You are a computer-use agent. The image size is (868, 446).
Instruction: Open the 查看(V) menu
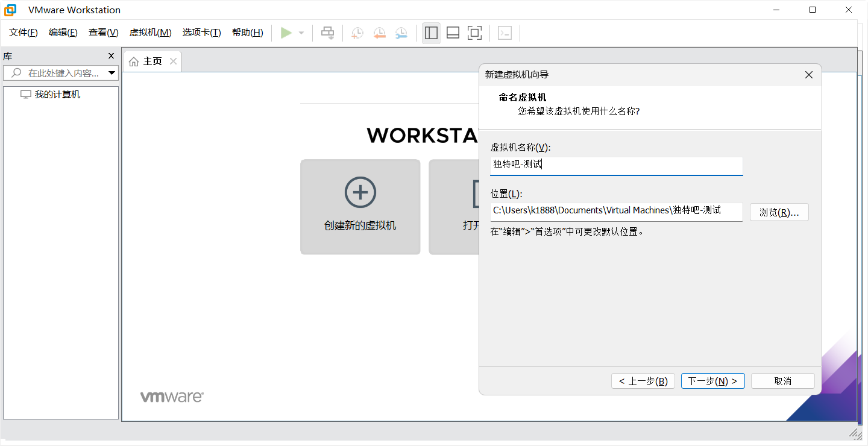pyautogui.click(x=104, y=33)
